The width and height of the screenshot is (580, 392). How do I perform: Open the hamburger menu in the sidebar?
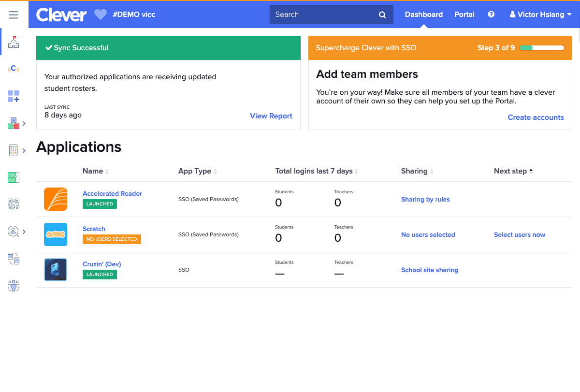(x=14, y=15)
